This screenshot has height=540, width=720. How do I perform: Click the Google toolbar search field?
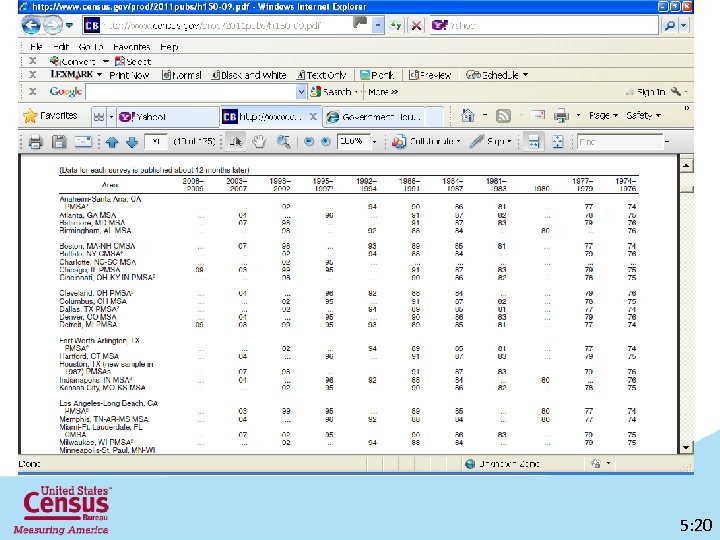[x=191, y=92]
